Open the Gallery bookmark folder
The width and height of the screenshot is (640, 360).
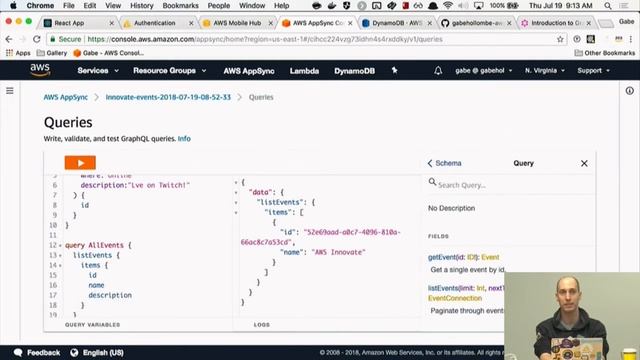[x=52, y=53]
